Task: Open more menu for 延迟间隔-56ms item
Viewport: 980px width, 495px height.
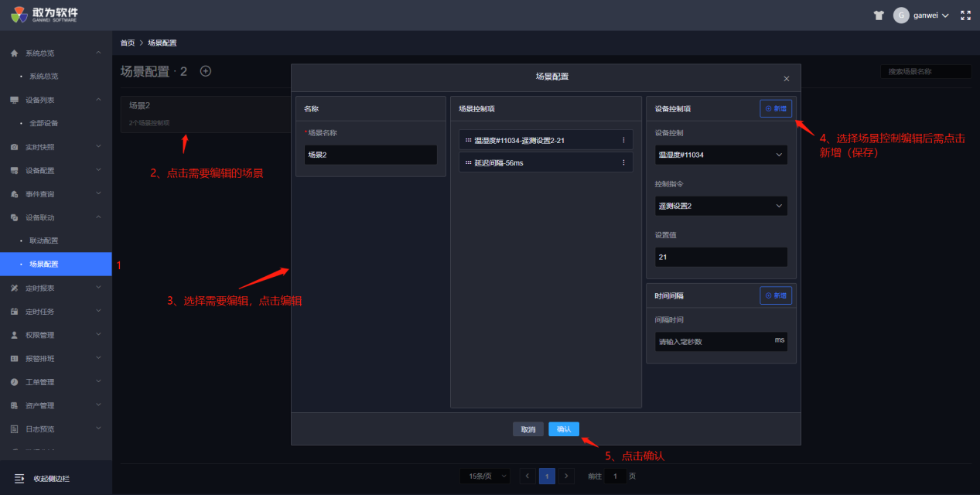Action: pyautogui.click(x=623, y=162)
